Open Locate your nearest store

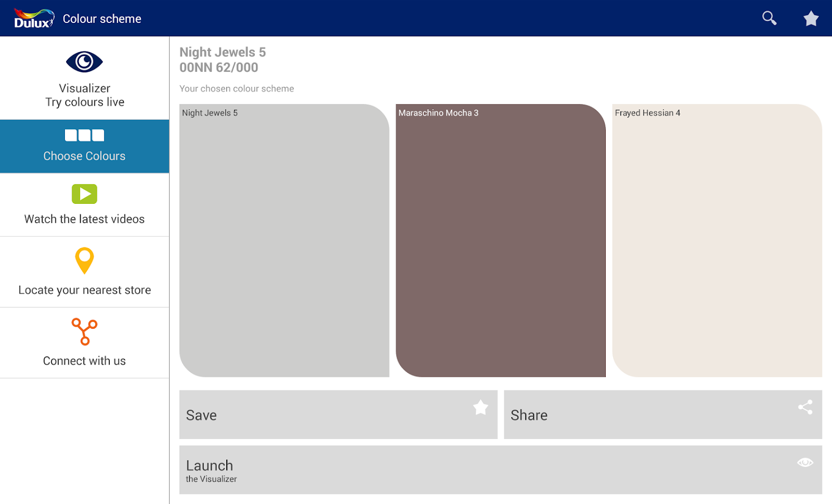85,272
